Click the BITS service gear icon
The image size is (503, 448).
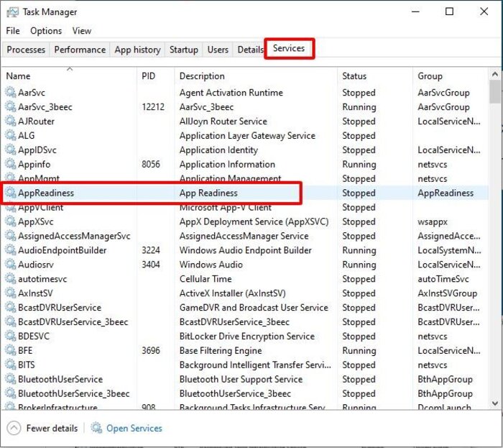[10, 365]
